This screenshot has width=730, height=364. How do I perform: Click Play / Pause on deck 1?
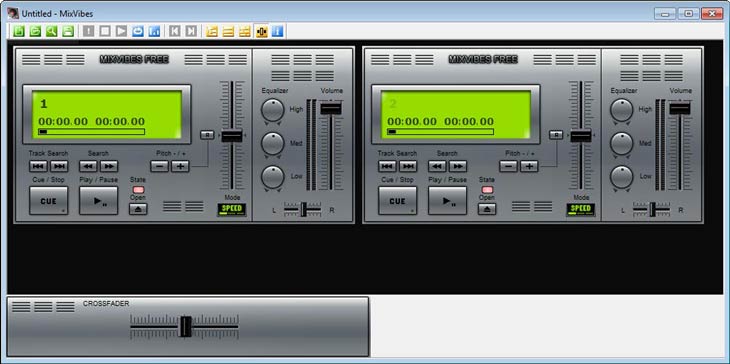click(98, 201)
